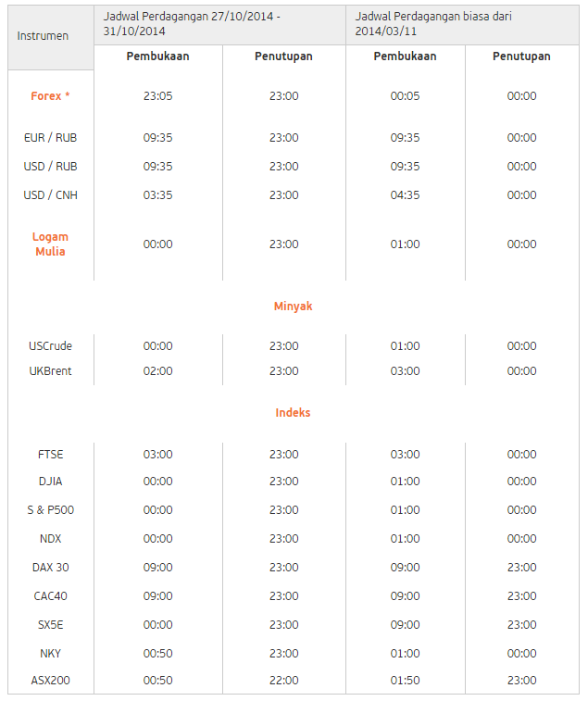The height and width of the screenshot is (701, 588).
Task: Select the FTSE index row label
Action: tap(50, 455)
